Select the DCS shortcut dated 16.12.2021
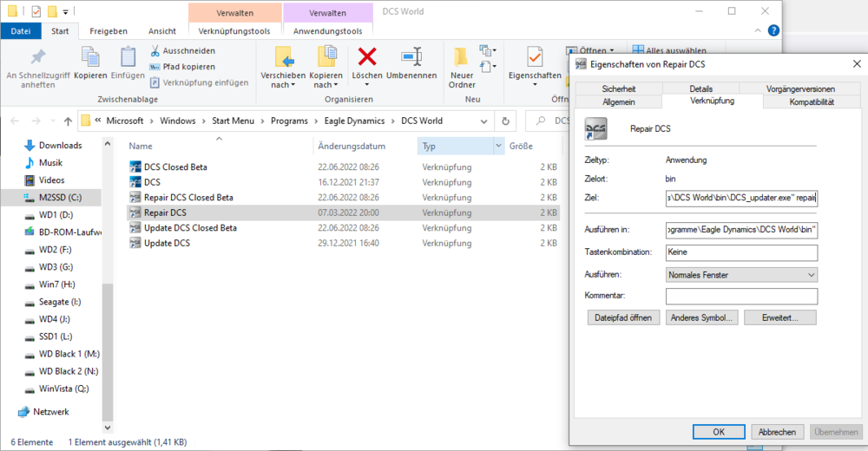Screen dimensions: 868x451 [x=343, y=182]
